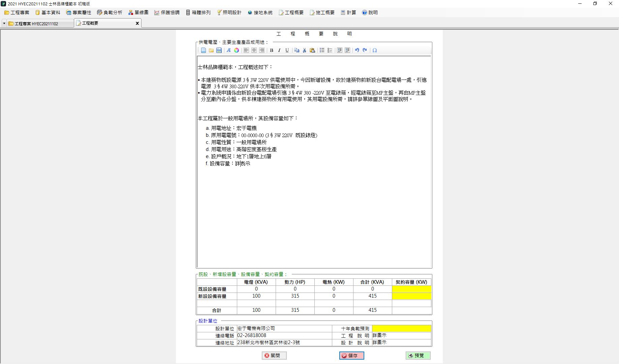619x364 pixels.
Task: Open the font color wheel picker
Action: (237, 50)
